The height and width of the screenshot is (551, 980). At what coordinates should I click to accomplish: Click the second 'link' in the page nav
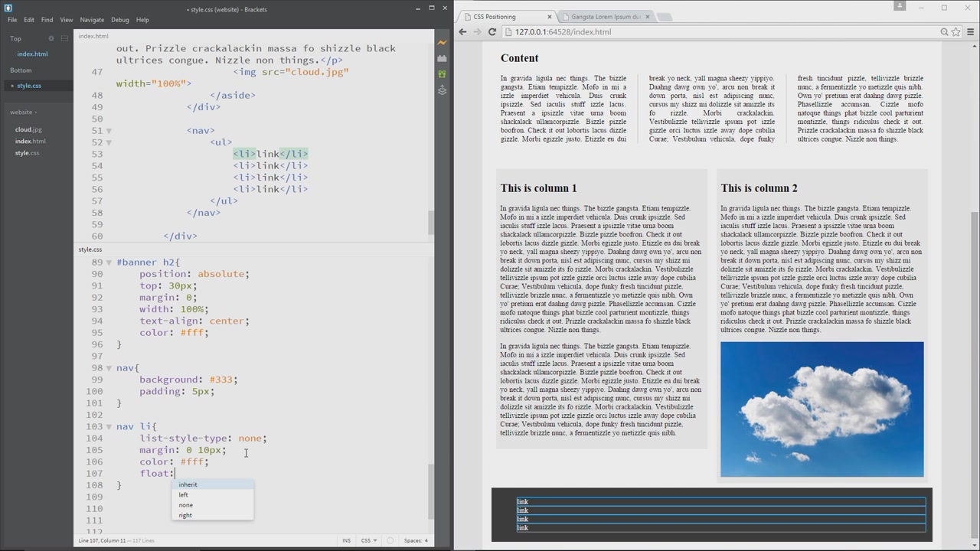523,510
